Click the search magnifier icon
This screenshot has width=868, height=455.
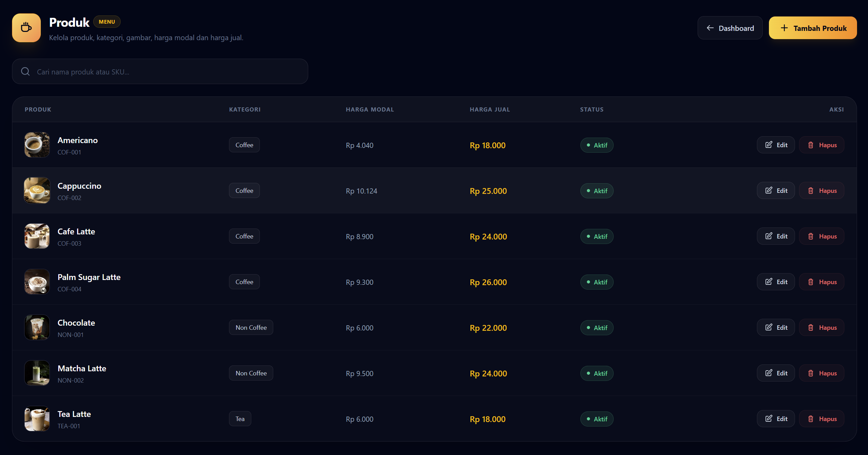[x=25, y=72]
